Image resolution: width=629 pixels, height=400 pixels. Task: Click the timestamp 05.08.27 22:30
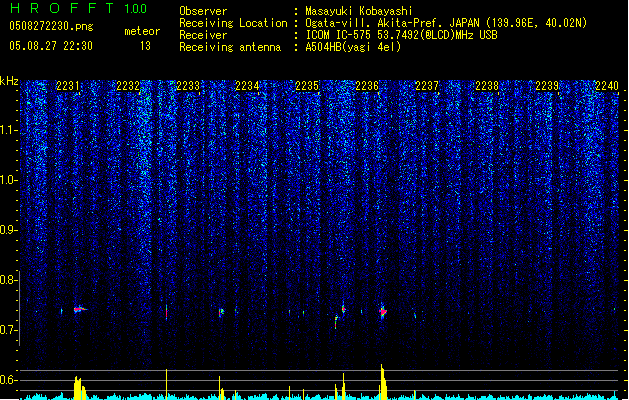tap(51, 46)
